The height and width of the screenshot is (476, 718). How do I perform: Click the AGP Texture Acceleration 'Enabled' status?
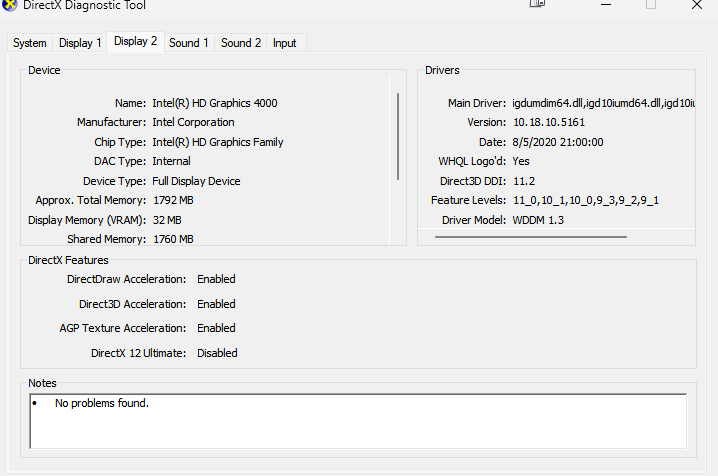tap(216, 328)
